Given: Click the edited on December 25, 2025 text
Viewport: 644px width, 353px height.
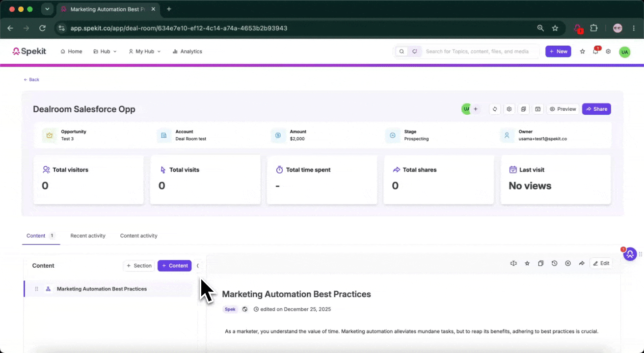Looking at the screenshot, I should [295, 309].
